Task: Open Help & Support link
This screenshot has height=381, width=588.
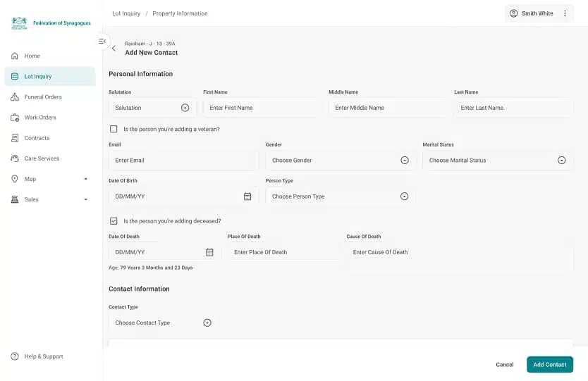Action: pyautogui.click(x=44, y=356)
